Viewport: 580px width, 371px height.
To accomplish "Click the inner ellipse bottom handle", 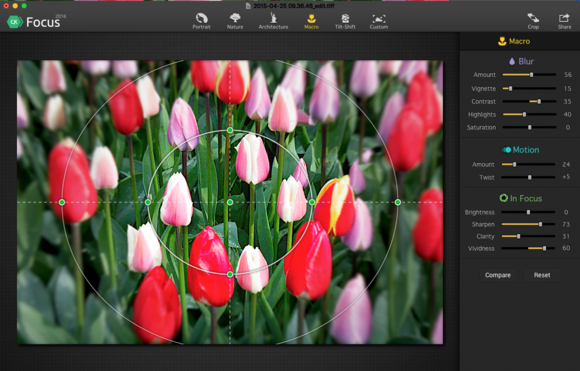I will coord(230,274).
